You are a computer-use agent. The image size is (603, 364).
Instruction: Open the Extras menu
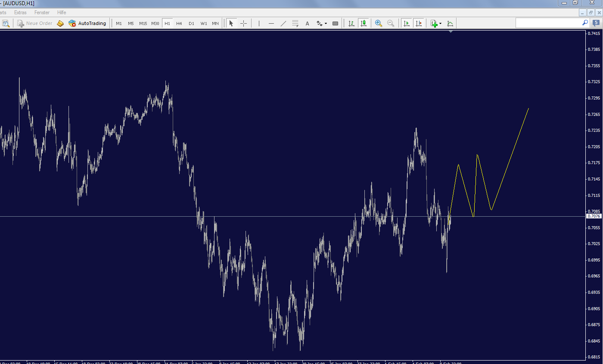click(x=20, y=12)
